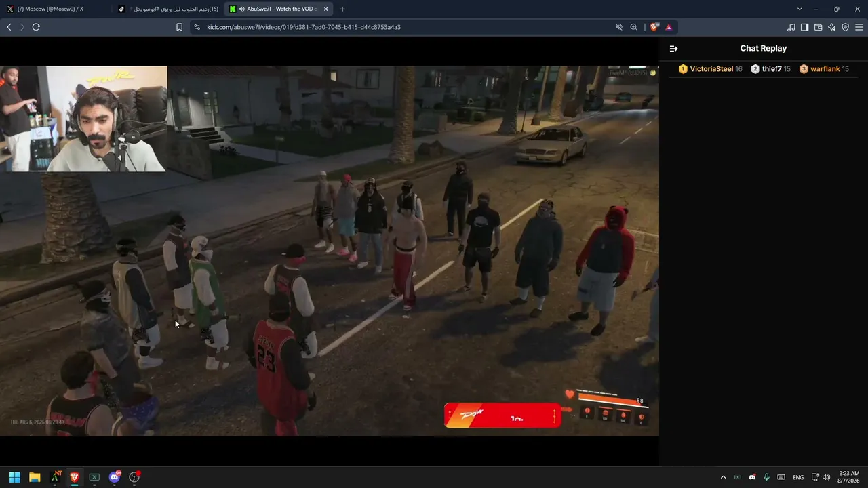Open the Discord system tray icon
The image size is (868, 488).
click(752, 477)
